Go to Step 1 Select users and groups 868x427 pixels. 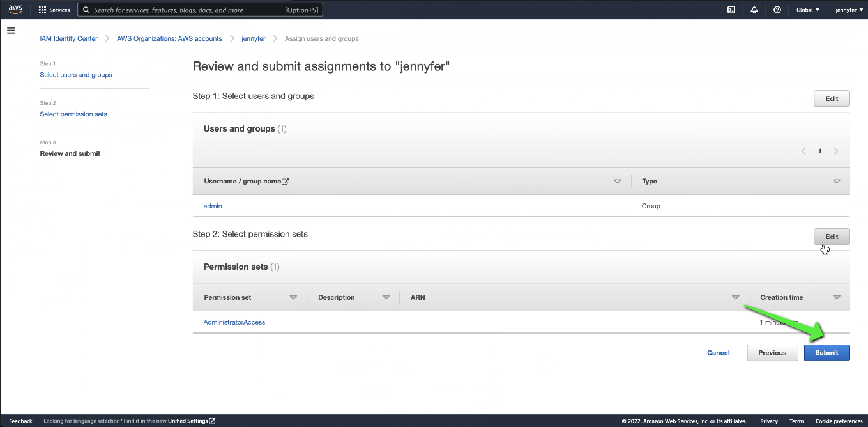point(76,75)
